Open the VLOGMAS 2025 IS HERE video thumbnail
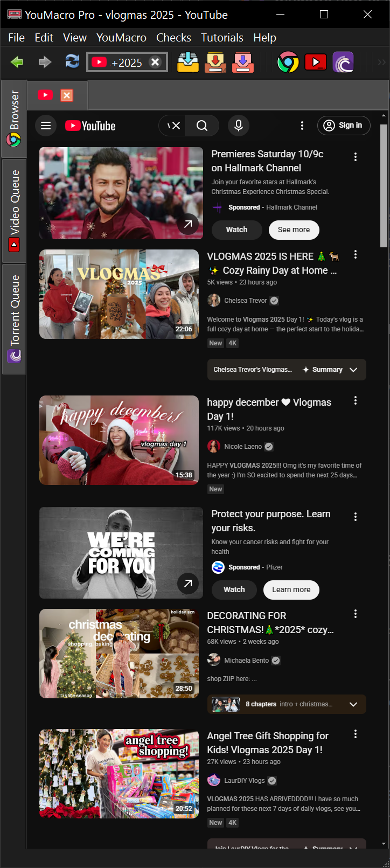Viewport: 390px width, 868px height. tap(119, 294)
